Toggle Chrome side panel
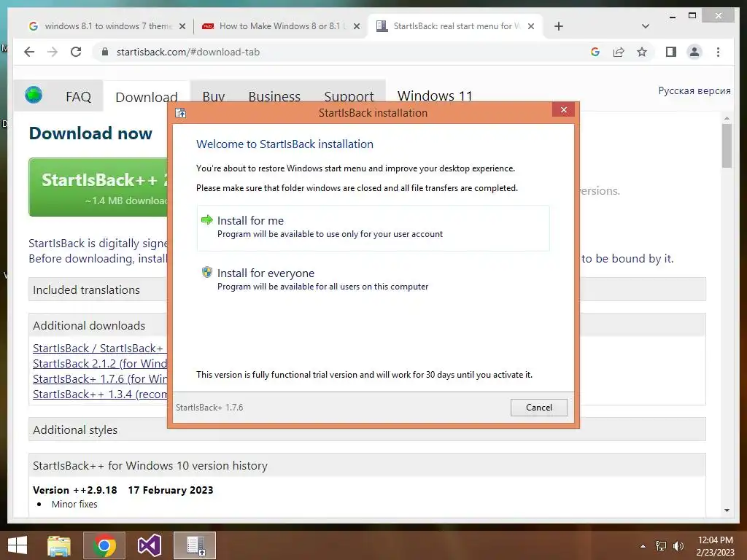Viewport: 747px width, 560px height. tap(671, 52)
